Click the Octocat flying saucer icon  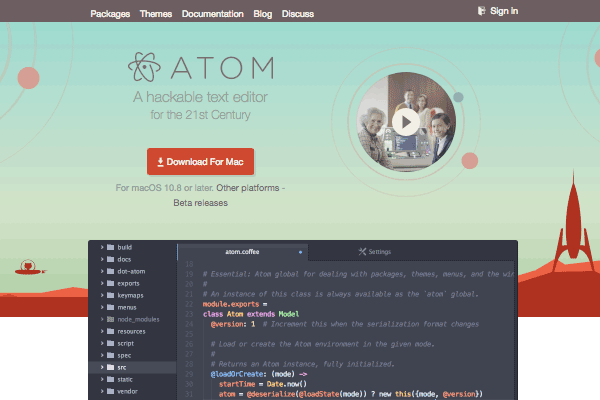(x=30, y=267)
